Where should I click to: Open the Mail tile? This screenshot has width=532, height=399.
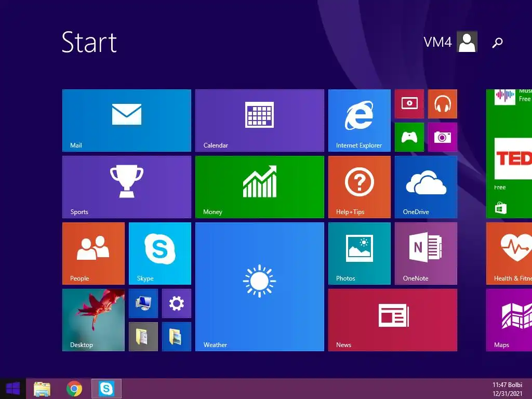click(127, 121)
